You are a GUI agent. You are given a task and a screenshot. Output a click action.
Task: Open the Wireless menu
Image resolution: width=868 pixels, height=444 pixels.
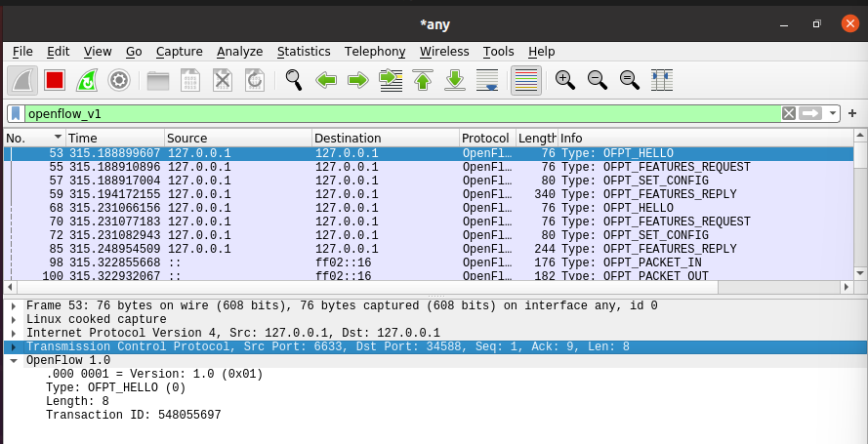(x=444, y=52)
